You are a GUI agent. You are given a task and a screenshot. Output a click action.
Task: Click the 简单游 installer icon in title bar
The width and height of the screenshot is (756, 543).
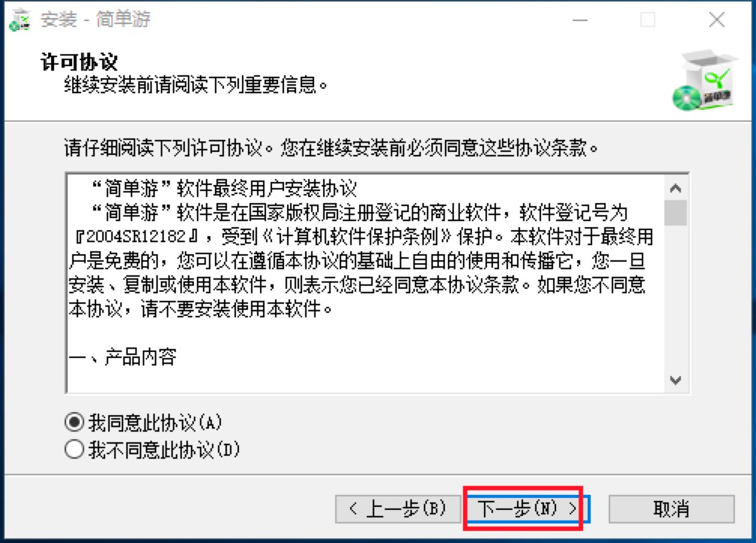(20, 20)
